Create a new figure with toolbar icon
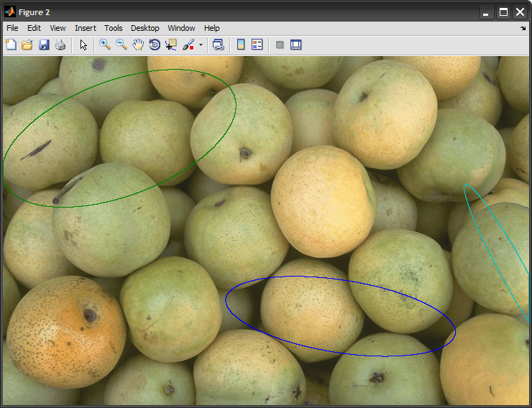 click(x=11, y=45)
